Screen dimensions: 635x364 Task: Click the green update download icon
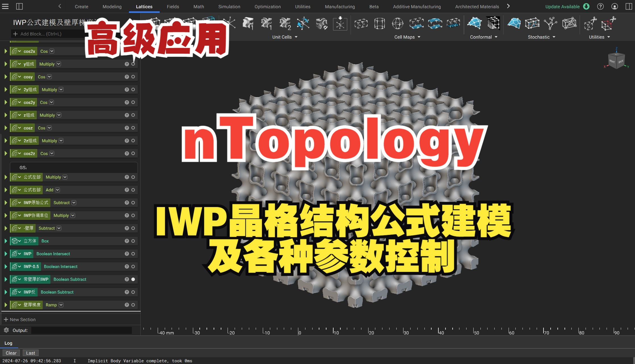pyautogui.click(x=586, y=7)
